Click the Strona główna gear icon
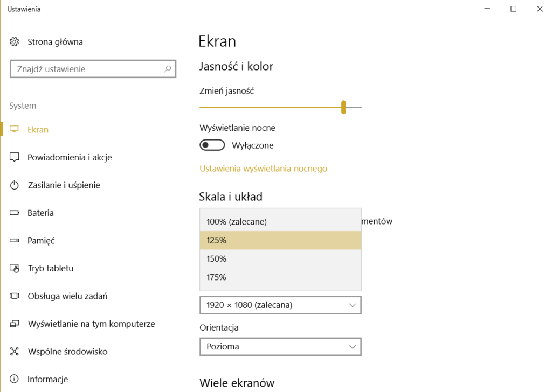This screenshot has width=552, height=392. coord(14,42)
